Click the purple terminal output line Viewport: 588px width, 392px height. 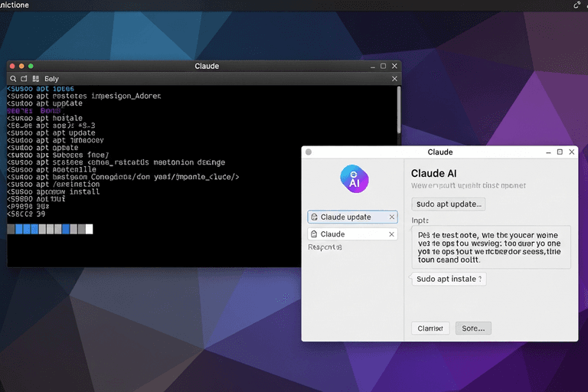coord(34,111)
